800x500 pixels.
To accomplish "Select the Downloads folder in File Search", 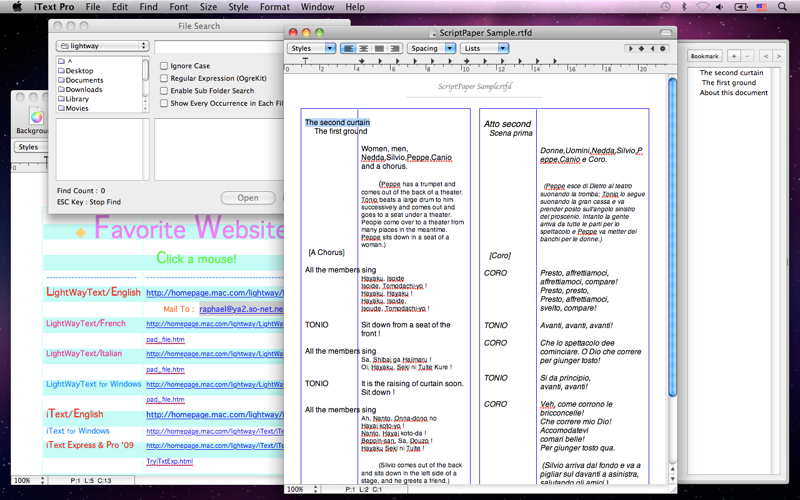I will click(x=80, y=89).
